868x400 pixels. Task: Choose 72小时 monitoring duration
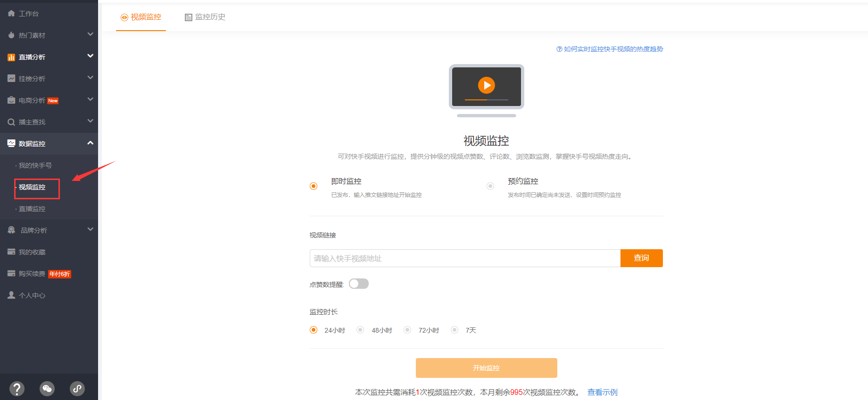(407, 330)
